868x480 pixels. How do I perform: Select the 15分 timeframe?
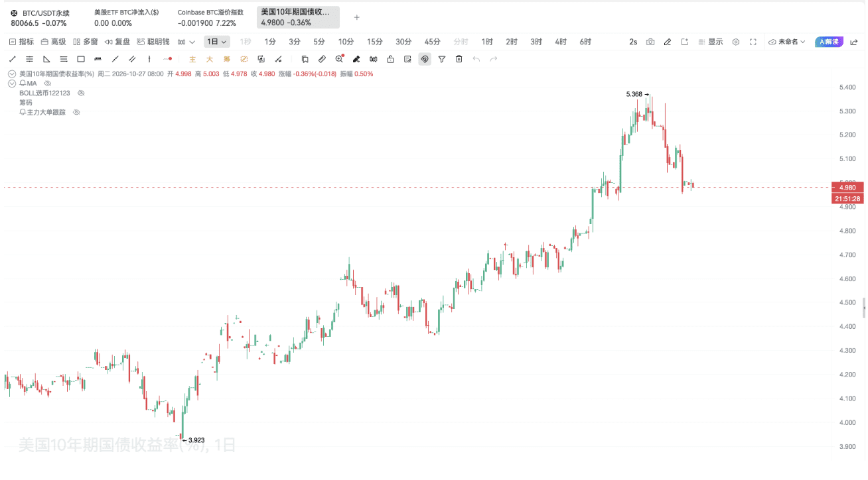[x=375, y=42]
